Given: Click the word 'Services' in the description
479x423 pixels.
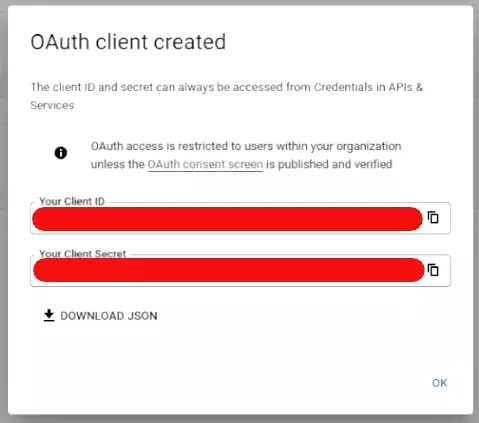Looking at the screenshot, I should coord(52,105).
